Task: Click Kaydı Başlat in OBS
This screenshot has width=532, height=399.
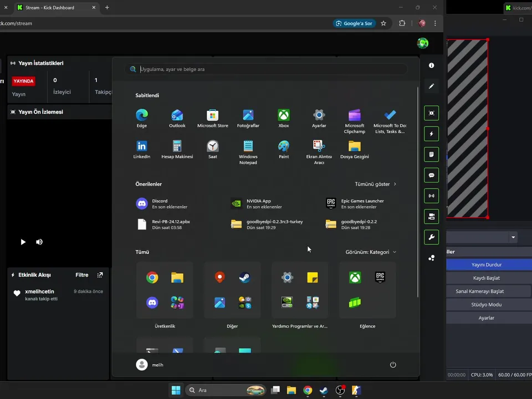Action: [489, 278]
